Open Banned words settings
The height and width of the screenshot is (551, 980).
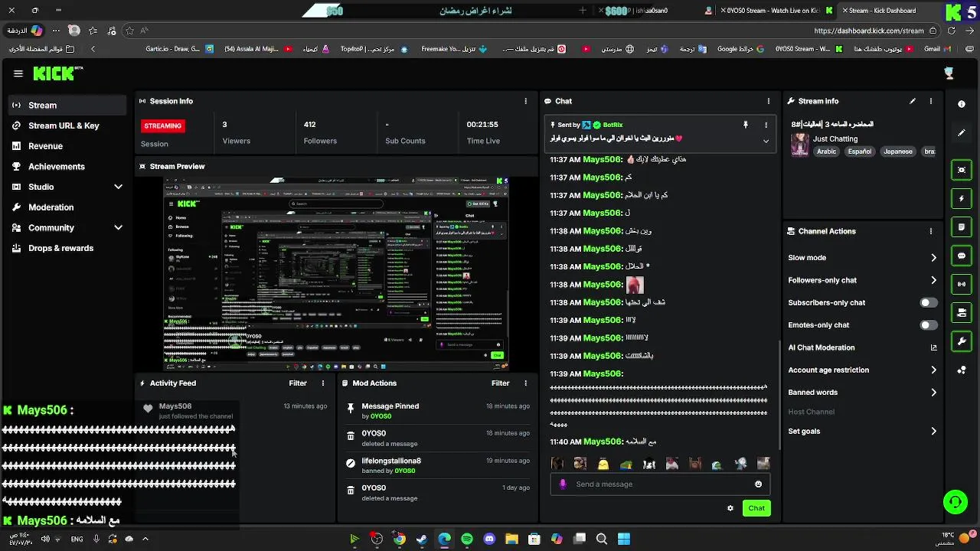862,393
